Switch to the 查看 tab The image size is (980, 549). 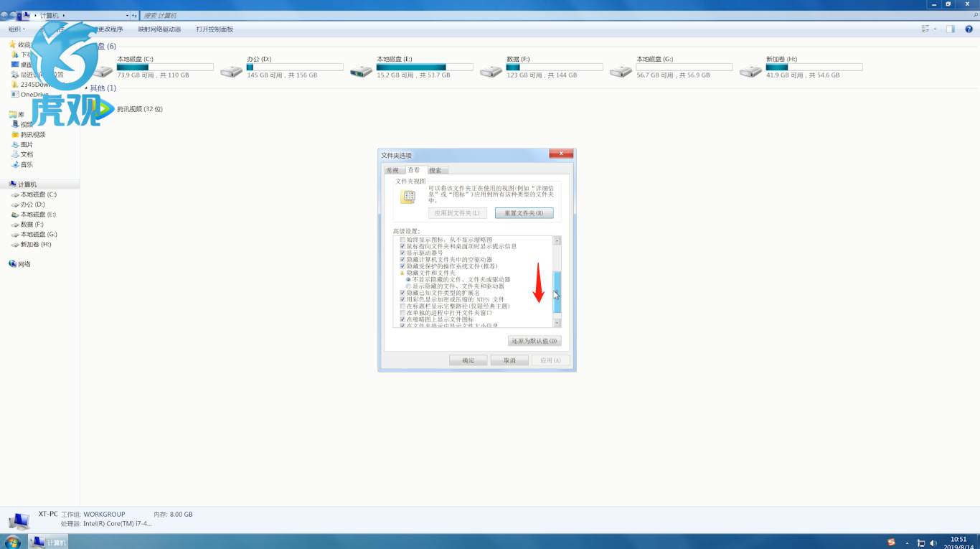pos(415,170)
